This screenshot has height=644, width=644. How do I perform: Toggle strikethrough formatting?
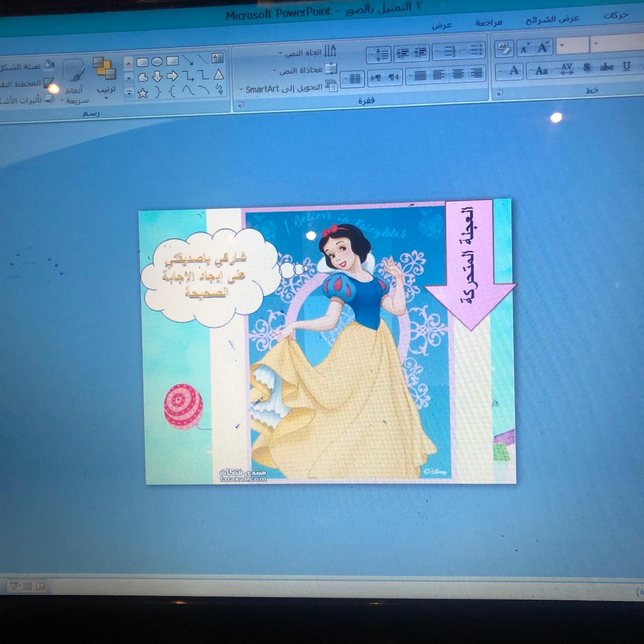[x=607, y=67]
